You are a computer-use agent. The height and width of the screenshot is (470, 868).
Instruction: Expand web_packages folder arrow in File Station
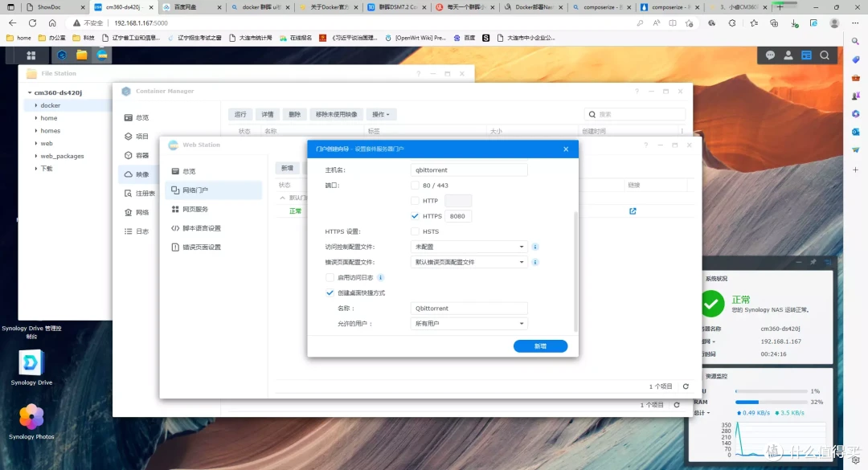click(36, 156)
